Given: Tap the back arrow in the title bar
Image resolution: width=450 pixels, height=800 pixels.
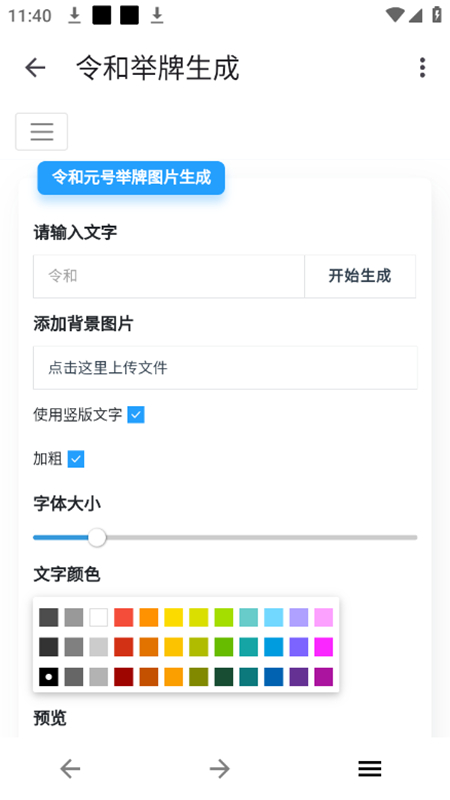Looking at the screenshot, I should 35,67.
